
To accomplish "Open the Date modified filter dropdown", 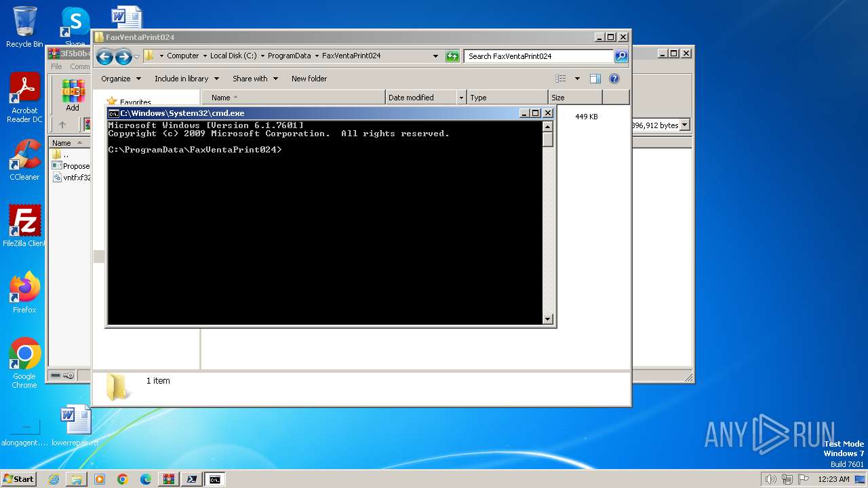I will [462, 98].
